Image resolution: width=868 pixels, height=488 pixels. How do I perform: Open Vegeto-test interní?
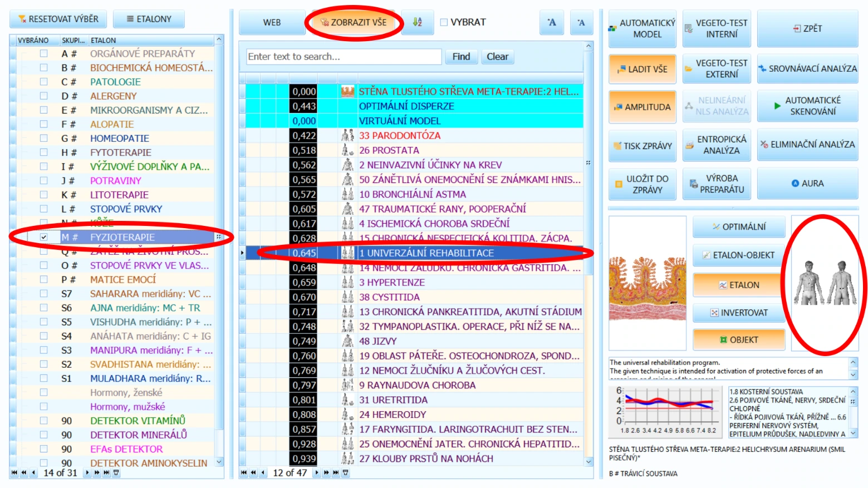(x=717, y=28)
